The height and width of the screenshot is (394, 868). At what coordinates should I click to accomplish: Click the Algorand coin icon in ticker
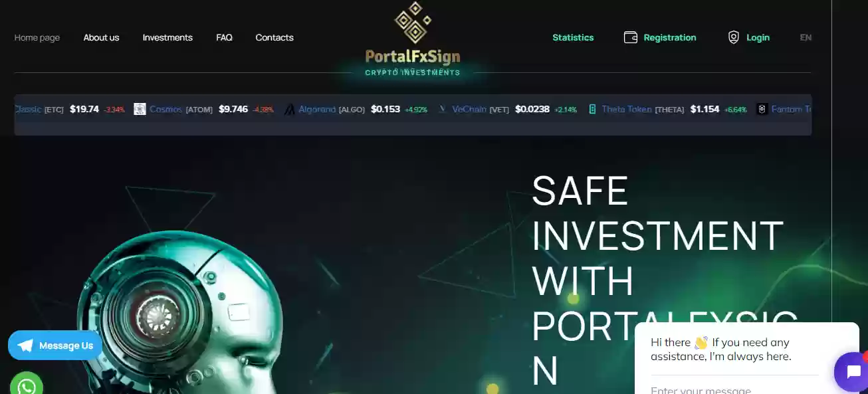click(x=289, y=109)
